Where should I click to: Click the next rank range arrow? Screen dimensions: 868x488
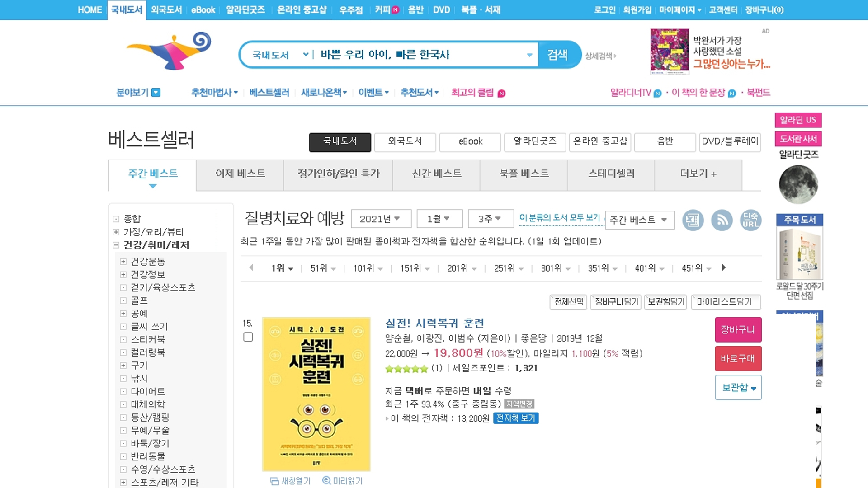click(724, 267)
